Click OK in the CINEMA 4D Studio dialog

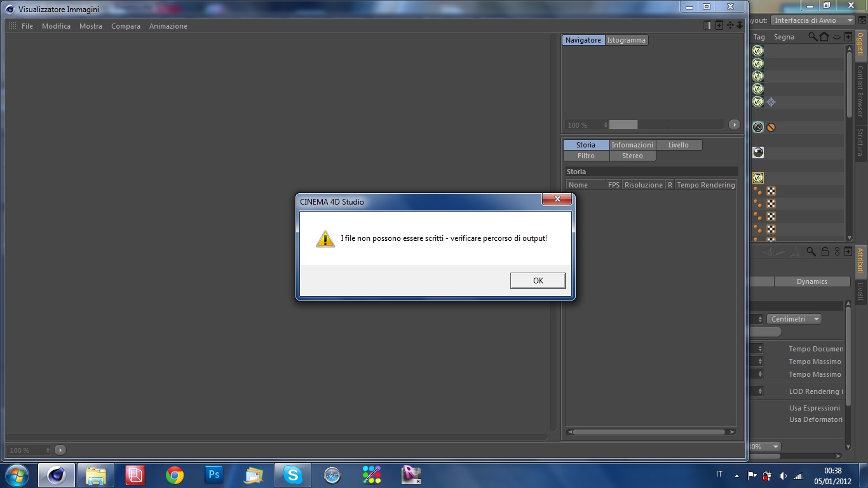click(538, 280)
